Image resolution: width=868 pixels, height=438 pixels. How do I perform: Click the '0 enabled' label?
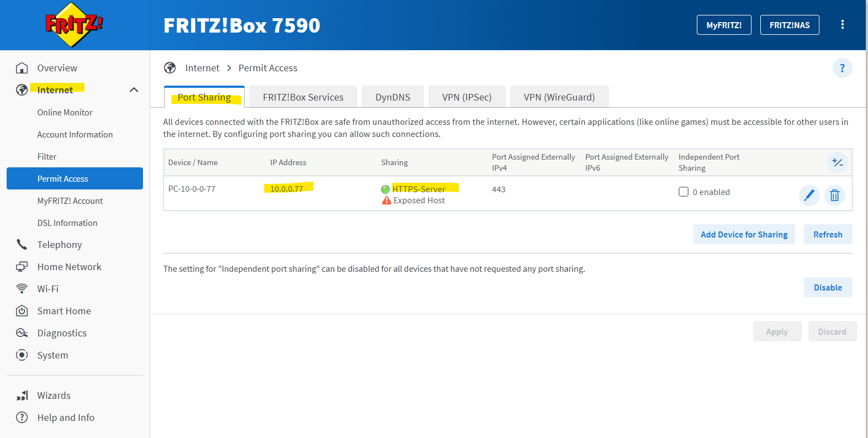[711, 192]
